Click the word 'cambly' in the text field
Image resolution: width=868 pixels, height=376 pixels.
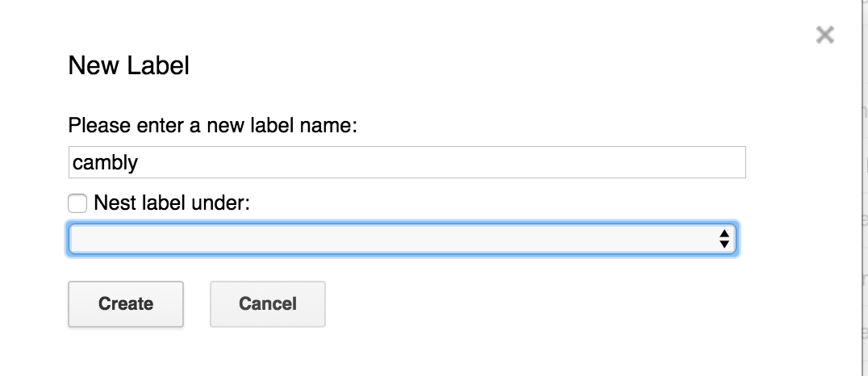click(106, 163)
